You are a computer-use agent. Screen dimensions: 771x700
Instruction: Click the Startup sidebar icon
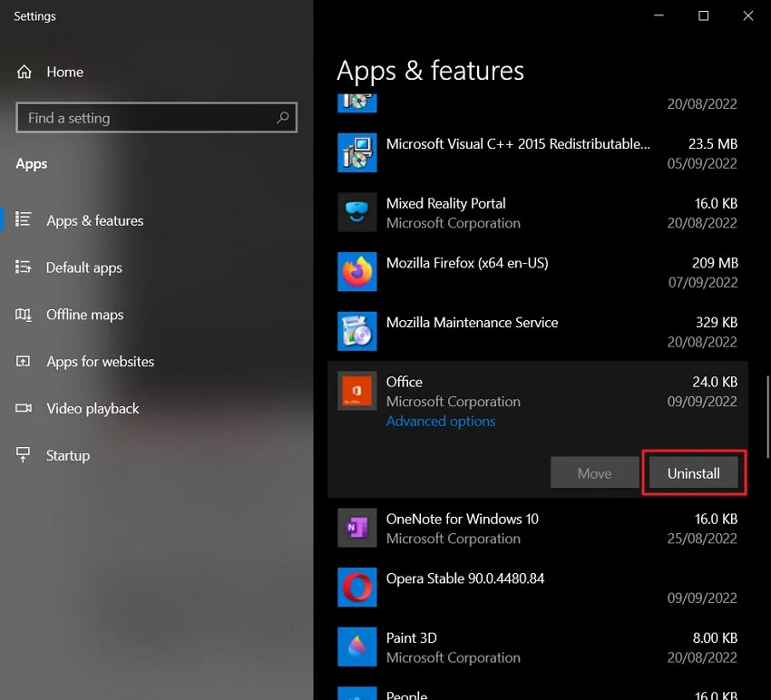23,454
